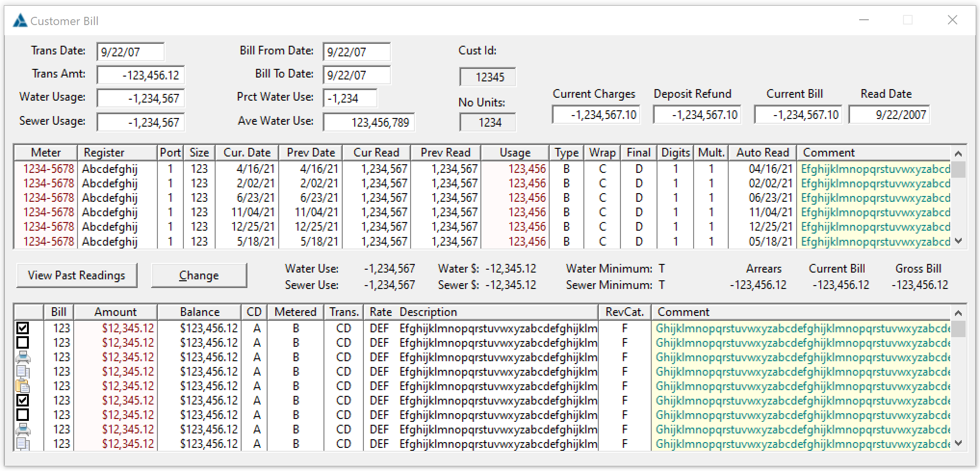Focus the Bill From Date field

[356, 52]
